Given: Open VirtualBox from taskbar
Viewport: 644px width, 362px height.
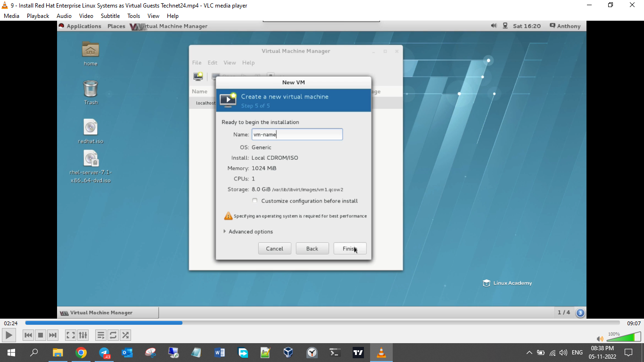Looking at the screenshot, I should click(x=289, y=353).
